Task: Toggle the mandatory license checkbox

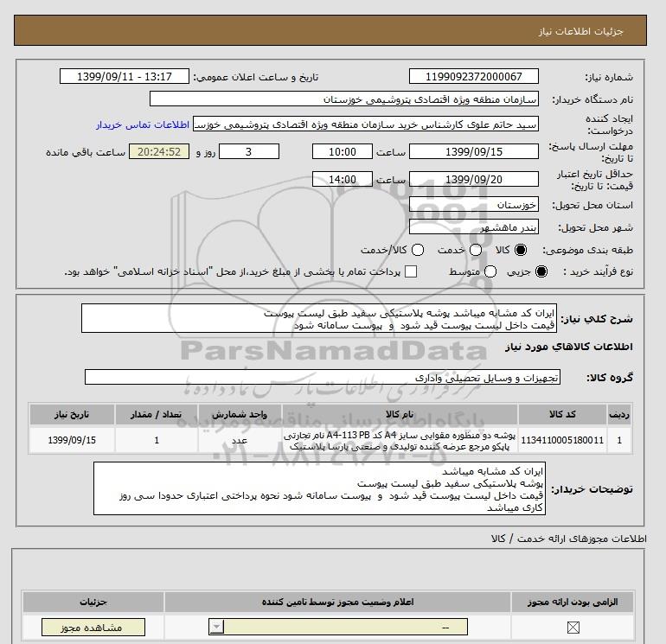Action: (x=573, y=627)
